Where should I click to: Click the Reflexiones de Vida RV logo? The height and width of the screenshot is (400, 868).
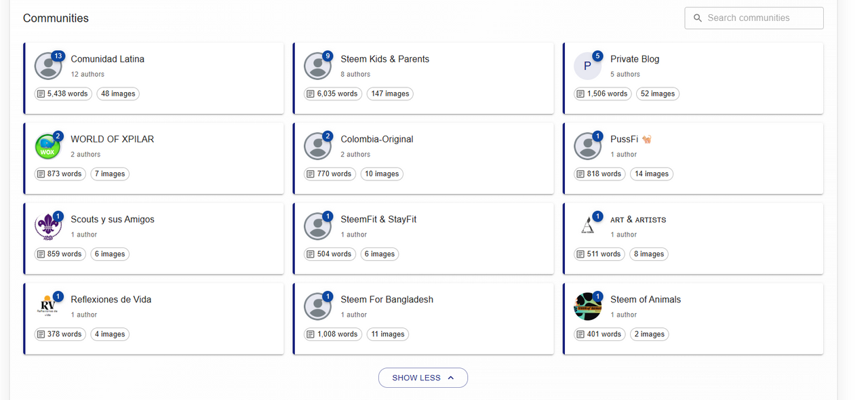(48, 306)
